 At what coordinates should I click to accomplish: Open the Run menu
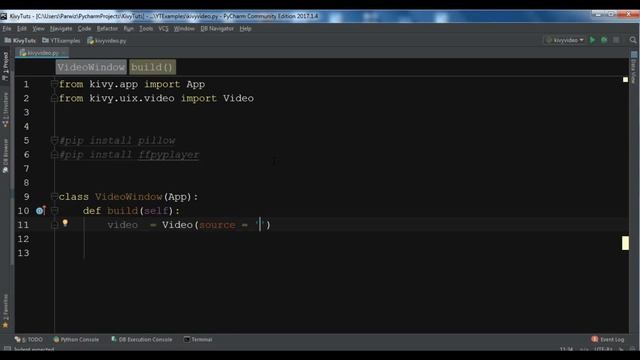coord(129,29)
